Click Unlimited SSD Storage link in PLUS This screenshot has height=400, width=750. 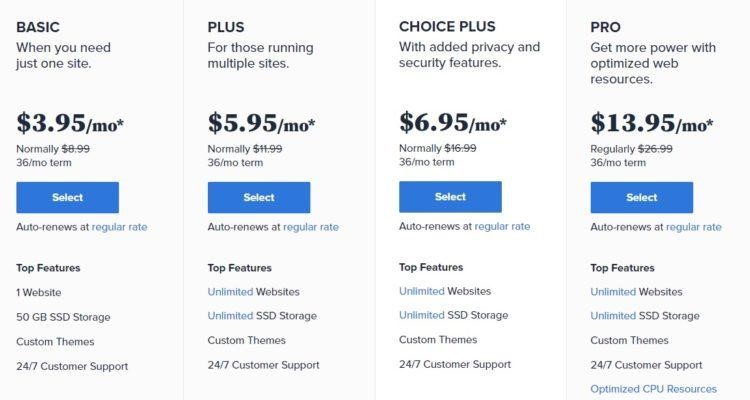230,316
